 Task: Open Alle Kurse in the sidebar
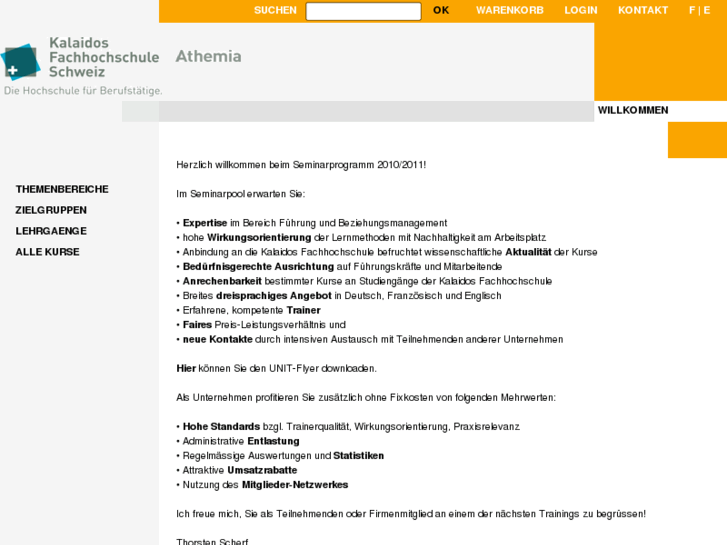[x=47, y=252]
